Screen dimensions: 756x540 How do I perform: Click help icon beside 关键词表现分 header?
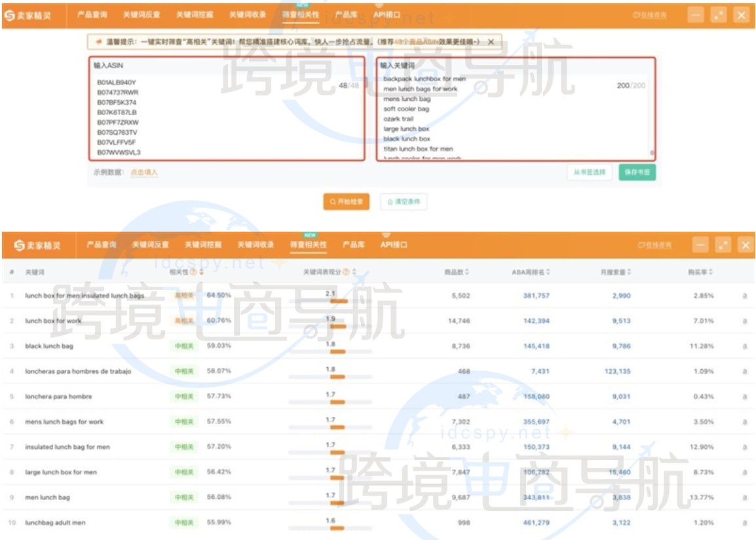pos(345,272)
